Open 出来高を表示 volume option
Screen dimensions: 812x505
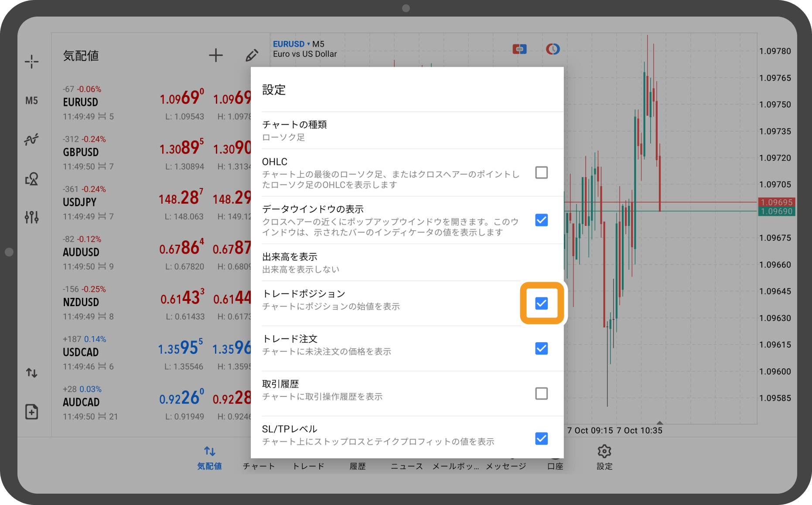pyautogui.click(x=407, y=263)
